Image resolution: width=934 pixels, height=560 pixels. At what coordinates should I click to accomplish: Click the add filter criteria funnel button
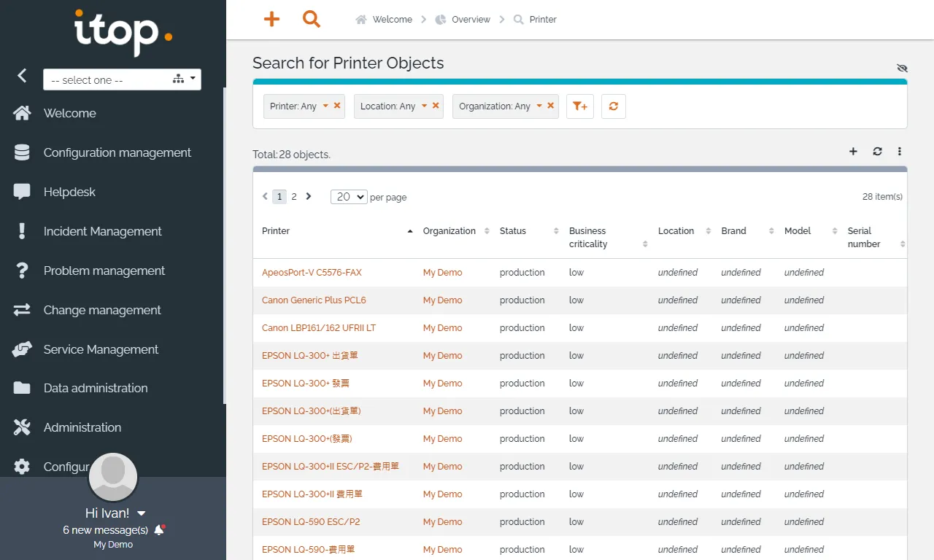[580, 106]
